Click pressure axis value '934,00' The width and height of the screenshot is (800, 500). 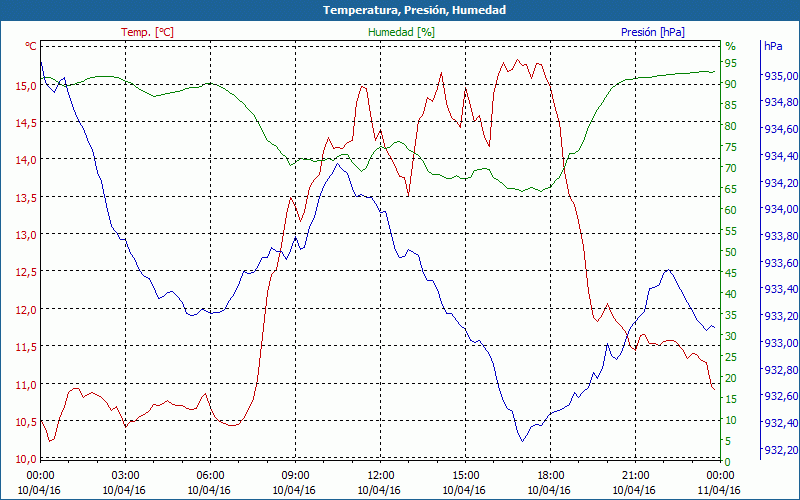781,209
